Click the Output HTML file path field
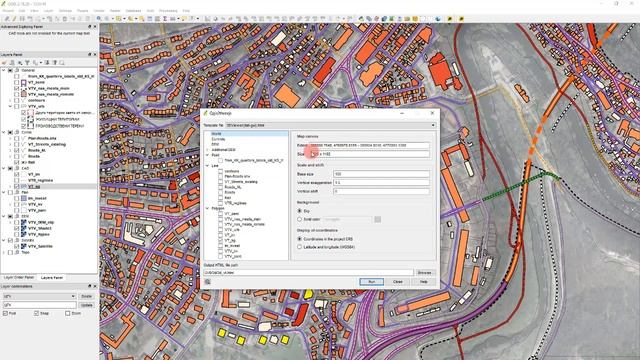This screenshot has width=640, height=360. coord(308,272)
